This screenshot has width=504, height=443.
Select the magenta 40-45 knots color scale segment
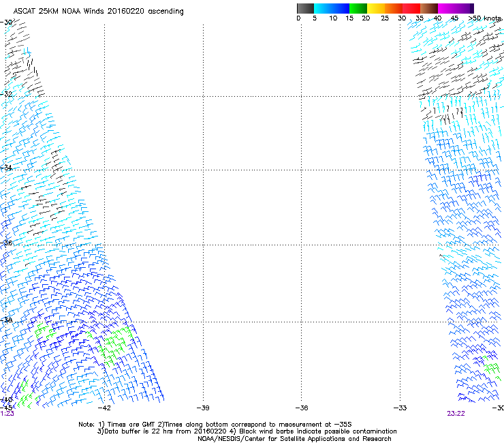(447, 8)
